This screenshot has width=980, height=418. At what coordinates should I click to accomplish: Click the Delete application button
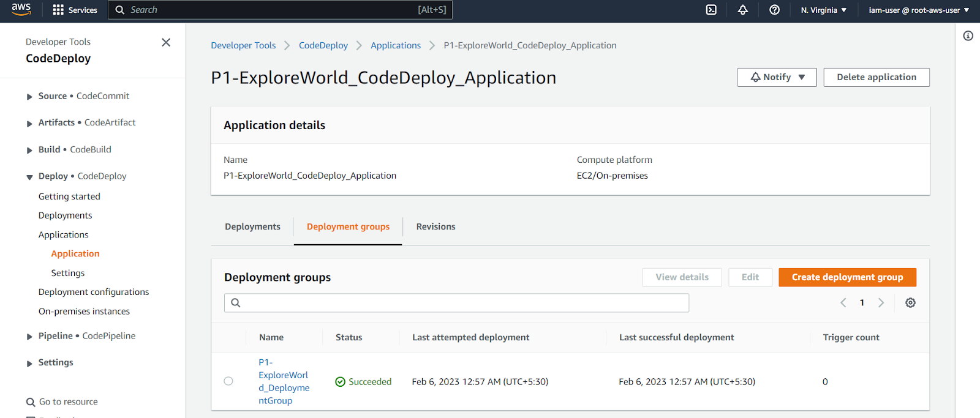pyautogui.click(x=876, y=77)
